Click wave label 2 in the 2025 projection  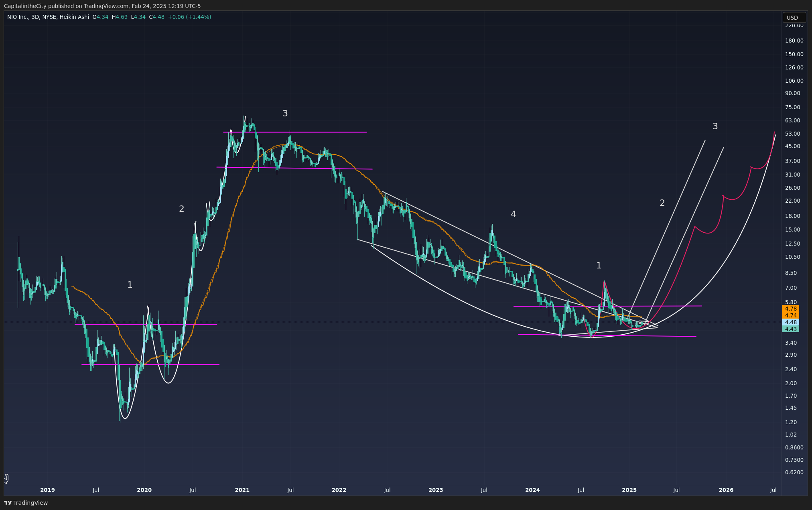pyautogui.click(x=662, y=203)
